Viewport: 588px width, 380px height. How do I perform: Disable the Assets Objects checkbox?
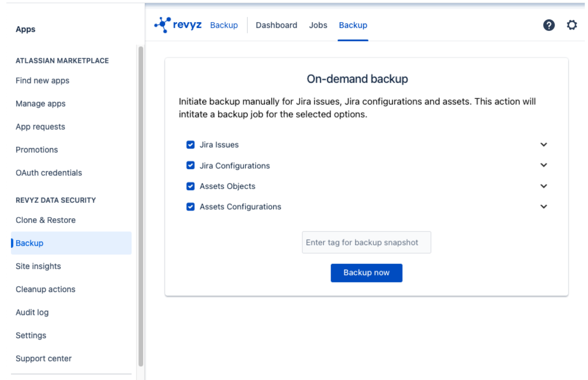tap(190, 186)
